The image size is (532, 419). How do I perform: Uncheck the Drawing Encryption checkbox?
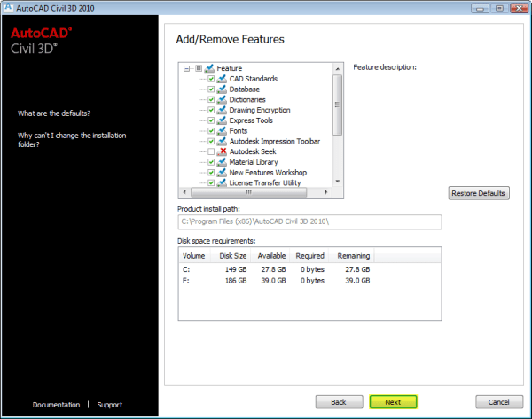pyautogui.click(x=211, y=110)
